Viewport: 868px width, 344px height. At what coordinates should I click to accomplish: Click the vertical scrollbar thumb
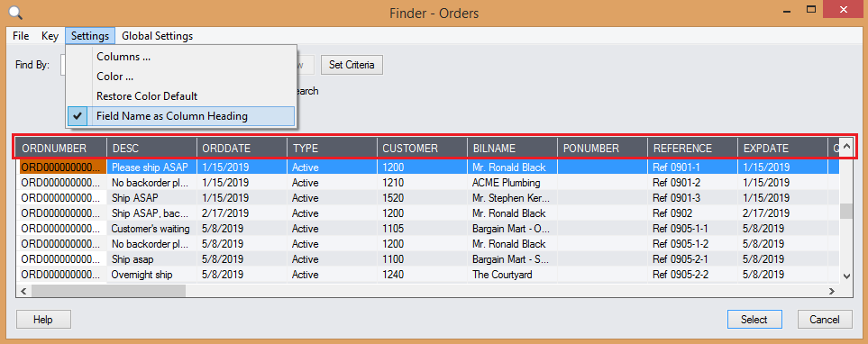(845, 212)
